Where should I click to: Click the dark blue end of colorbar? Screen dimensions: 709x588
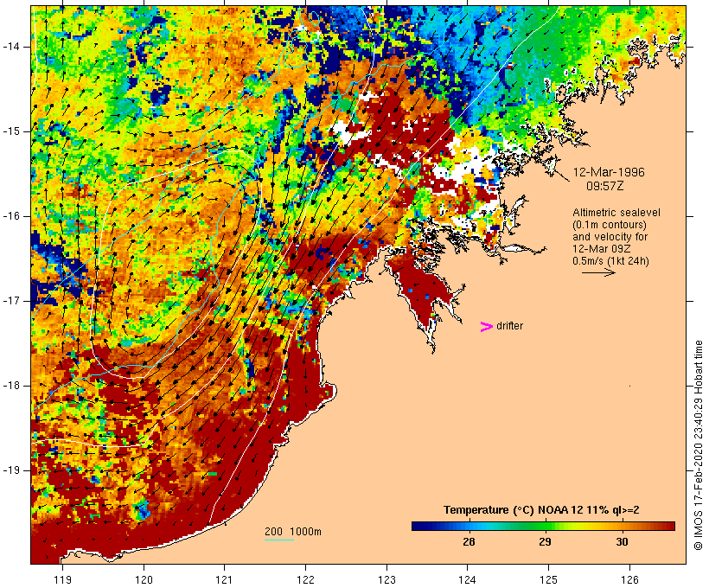click(x=418, y=526)
